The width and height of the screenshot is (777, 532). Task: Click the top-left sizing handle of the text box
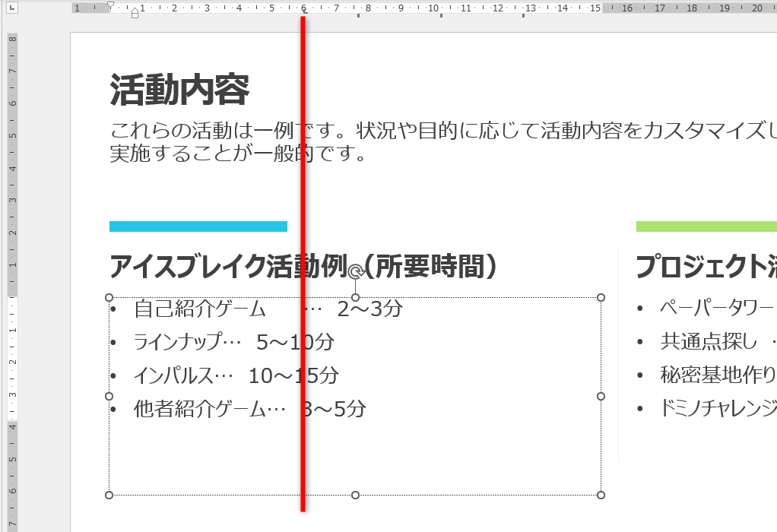(109, 297)
